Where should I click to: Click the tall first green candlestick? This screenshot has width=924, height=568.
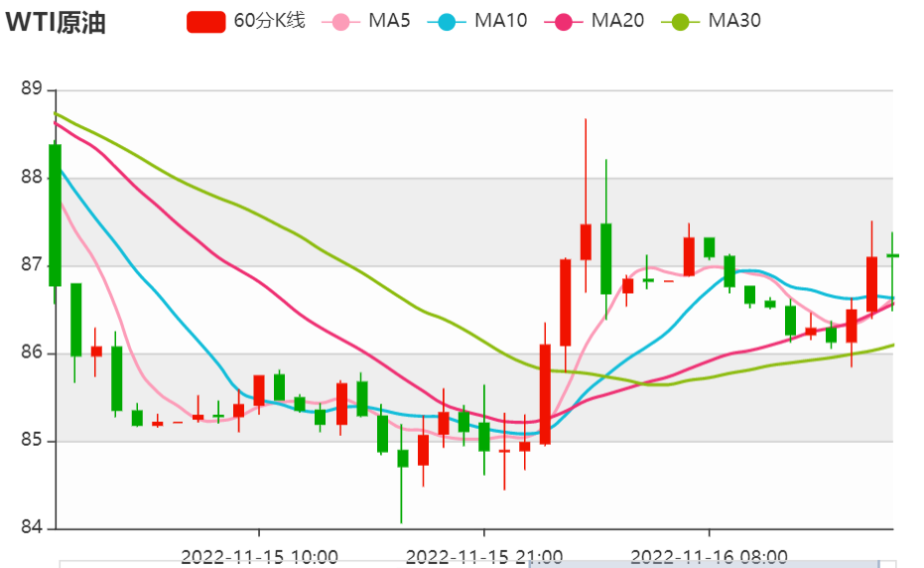coord(55,215)
